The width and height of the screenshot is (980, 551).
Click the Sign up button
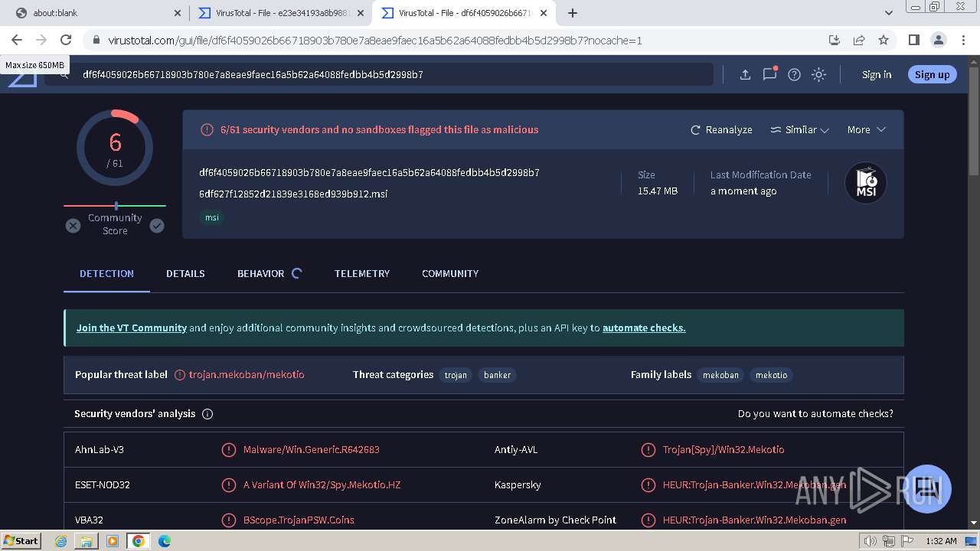click(x=932, y=75)
